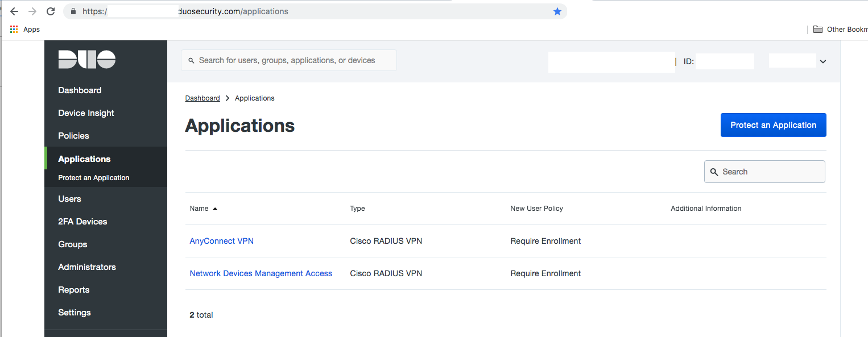Open Device Insight in sidebar
The image size is (868, 337).
coord(86,113)
